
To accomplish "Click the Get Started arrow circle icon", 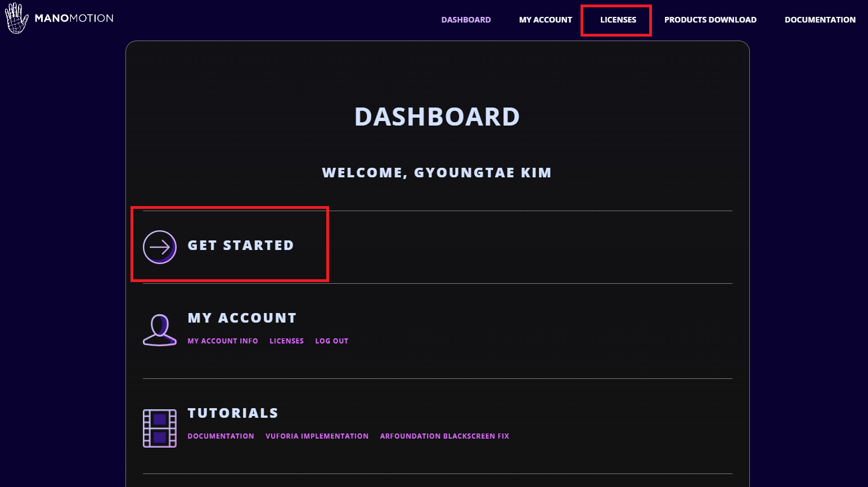I will [160, 247].
